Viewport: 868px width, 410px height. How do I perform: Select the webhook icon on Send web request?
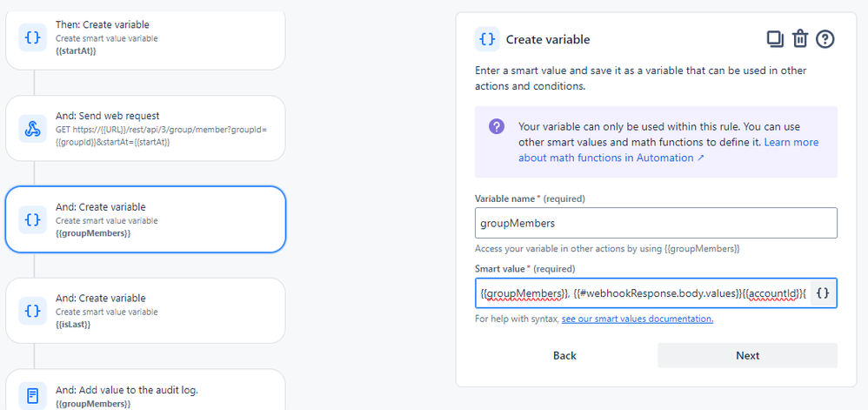pyautogui.click(x=33, y=129)
